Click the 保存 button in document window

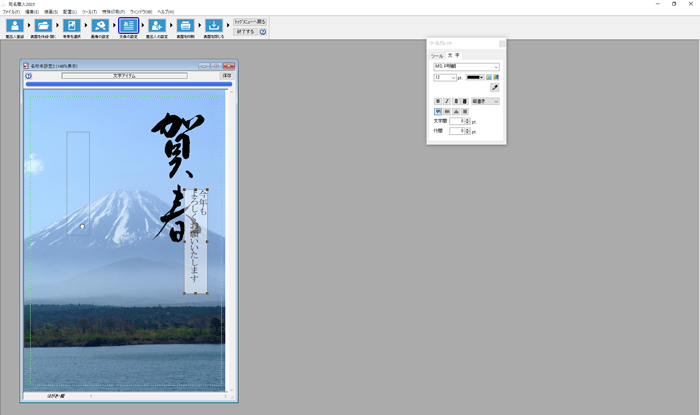point(227,75)
